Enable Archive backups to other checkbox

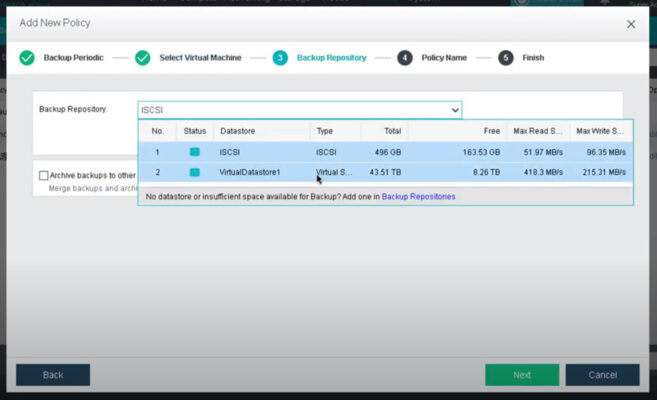tap(44, 175)
